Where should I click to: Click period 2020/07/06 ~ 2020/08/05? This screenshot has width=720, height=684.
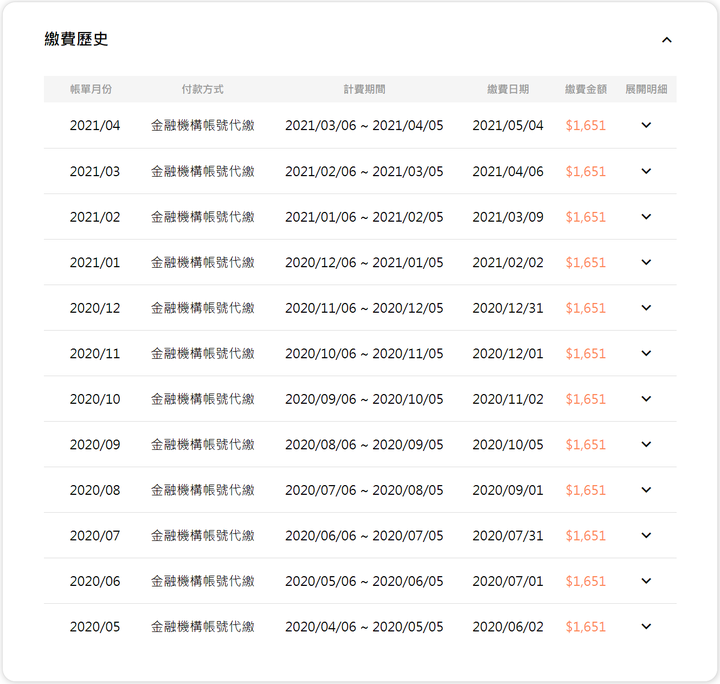click(364, 490)
